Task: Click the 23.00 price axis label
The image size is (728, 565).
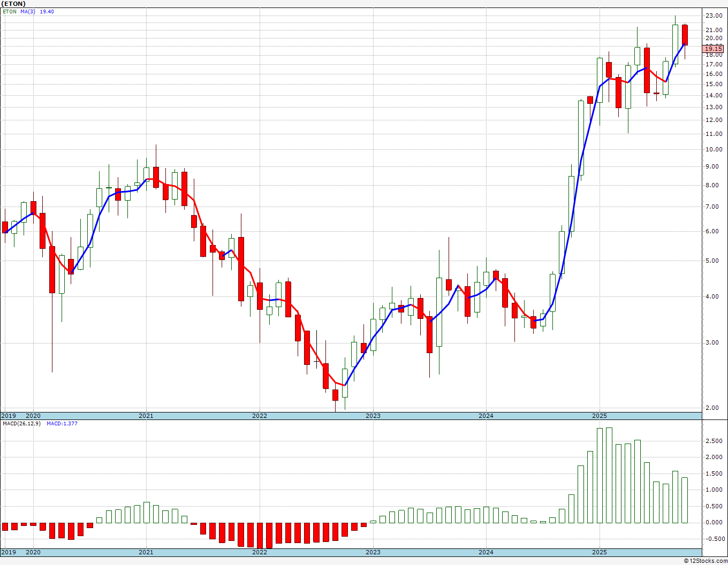Action: [x=714, y=16]
